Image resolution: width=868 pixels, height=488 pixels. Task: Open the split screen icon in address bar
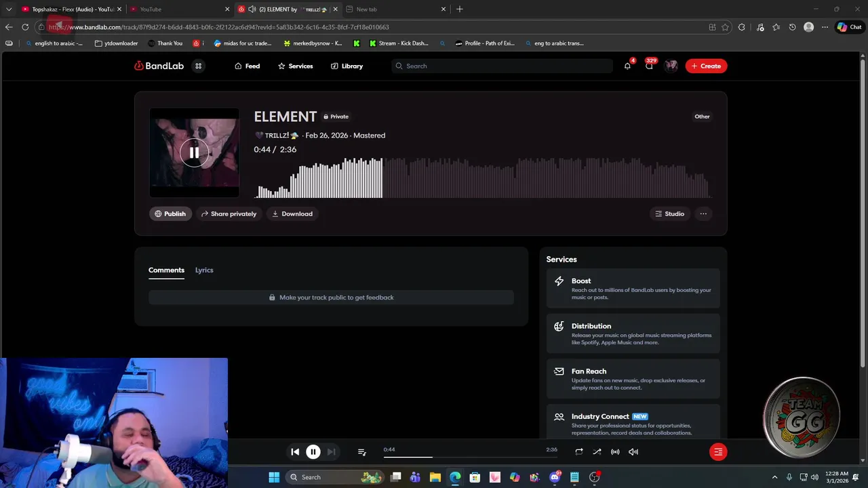pos(712,27)
